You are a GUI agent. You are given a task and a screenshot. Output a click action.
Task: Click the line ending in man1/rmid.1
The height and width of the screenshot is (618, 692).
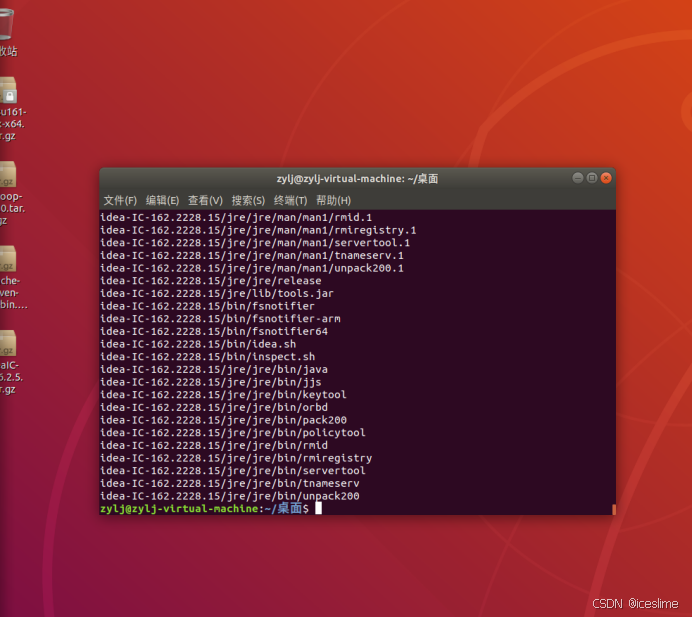236,218
